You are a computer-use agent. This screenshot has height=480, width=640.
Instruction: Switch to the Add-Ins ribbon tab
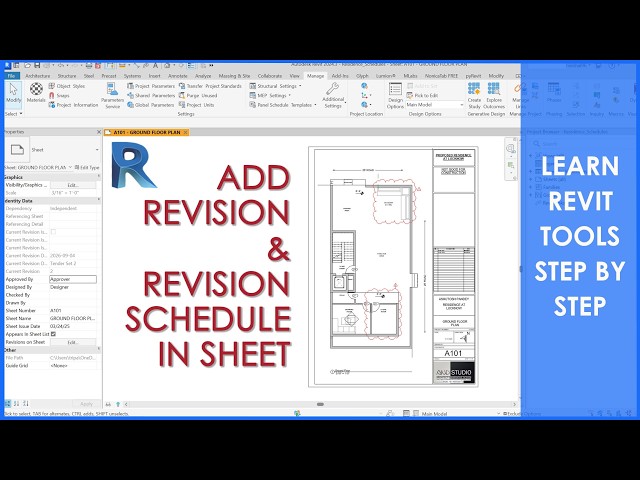click(x=340, y=76)
